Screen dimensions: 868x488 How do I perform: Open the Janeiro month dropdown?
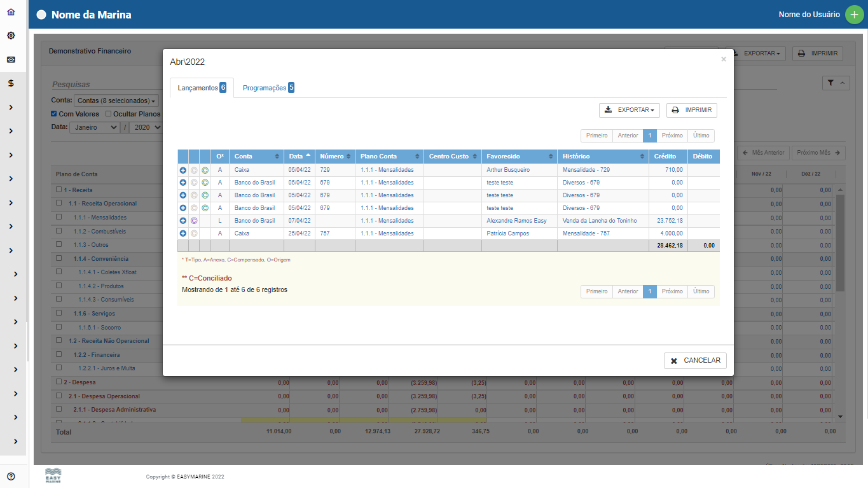click(96, 127)
